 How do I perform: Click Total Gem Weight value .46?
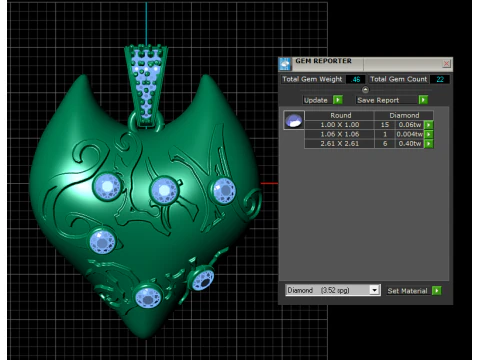coord(356,79)
